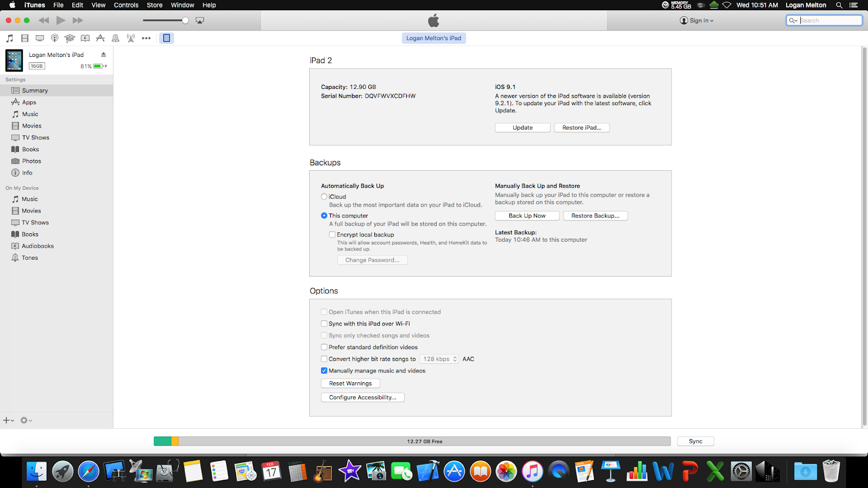Viewport: 868px width, 488px height.
Task: Open the search magnifier options dropdown
Action: (793, 21)
